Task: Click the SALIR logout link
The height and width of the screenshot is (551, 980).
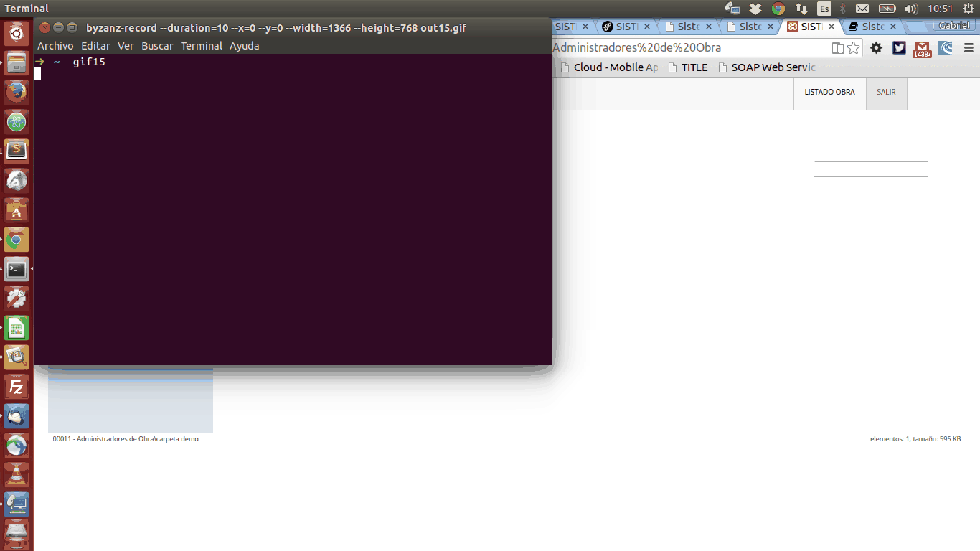Action: [886, 93]
